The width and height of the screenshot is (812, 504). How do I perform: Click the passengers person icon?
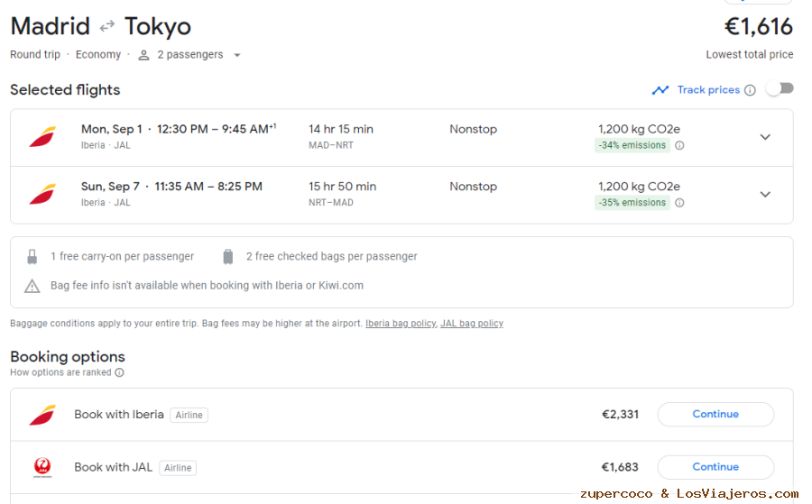point(144,55)
